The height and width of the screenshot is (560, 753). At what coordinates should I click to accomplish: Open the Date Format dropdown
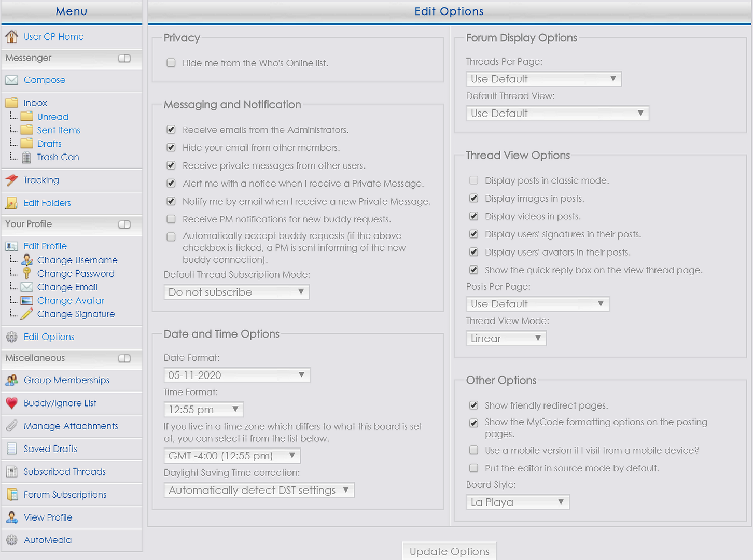pos(237,375)
